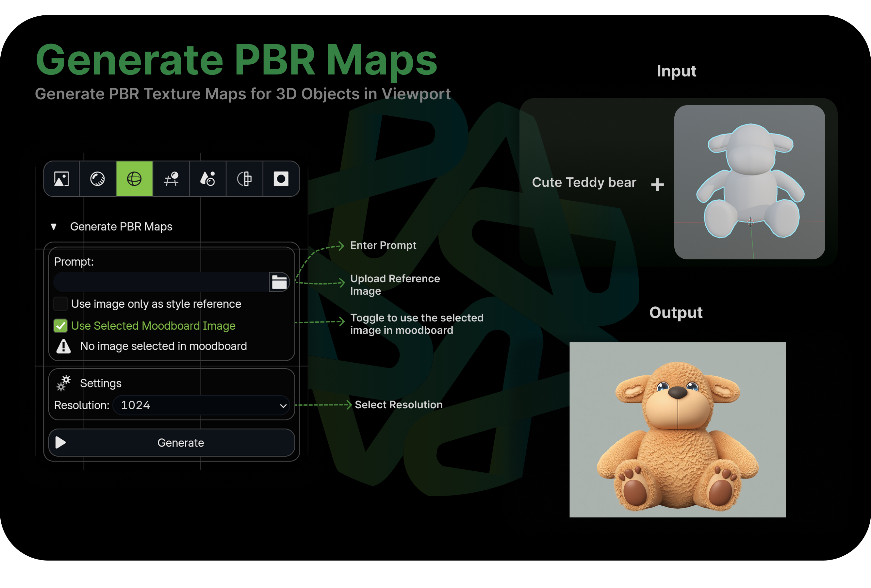Image resolution: width=871 pixels, height=588 pixels.
Task: Click the Prompt text input field
Action: tap(161, 282)
